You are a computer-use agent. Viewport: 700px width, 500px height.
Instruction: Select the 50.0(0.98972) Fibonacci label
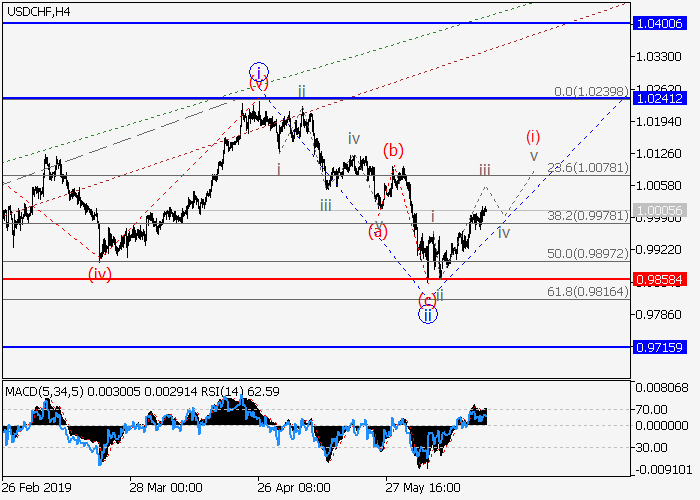[x=590, y=254]
